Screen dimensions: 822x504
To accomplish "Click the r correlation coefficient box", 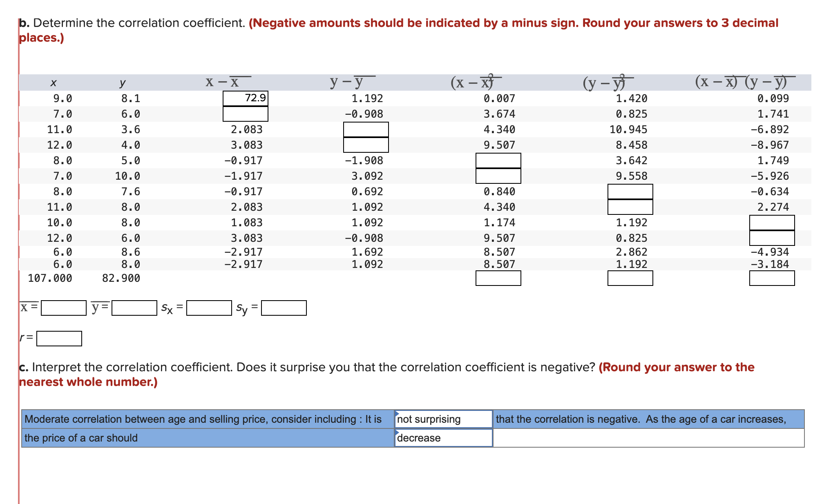I will tap(59, 338).
